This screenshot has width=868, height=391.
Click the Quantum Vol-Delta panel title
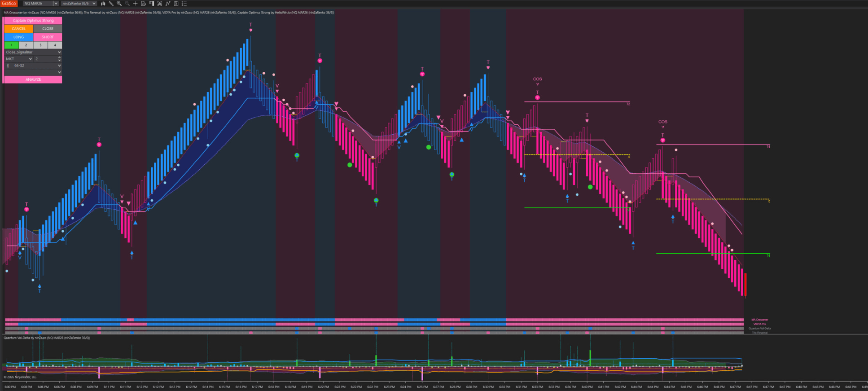pyautogui.click(x=47, y=338)
